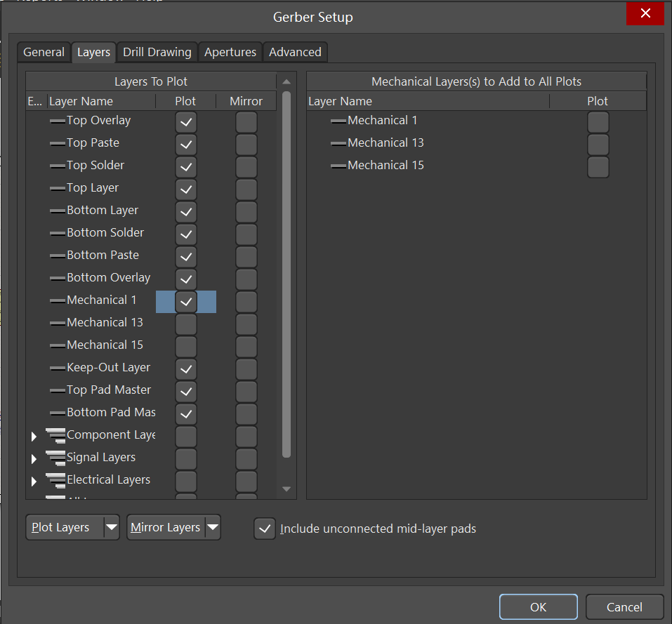The width and height of the screenshot is (672, 624).
Task: Uncheck Plot for Top Paste
Action: [186, 145]
